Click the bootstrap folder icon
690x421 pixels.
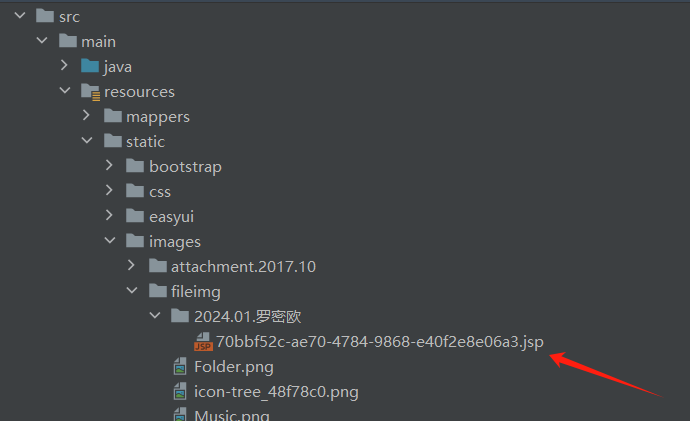tap(135, 166)
